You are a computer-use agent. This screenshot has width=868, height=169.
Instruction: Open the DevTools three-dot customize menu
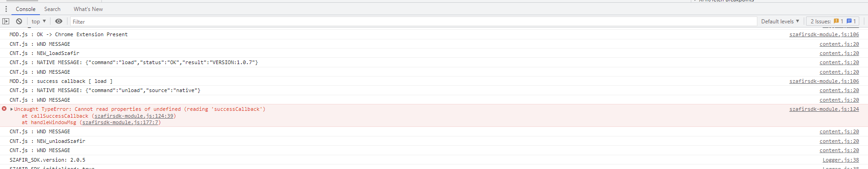[6, 9]
